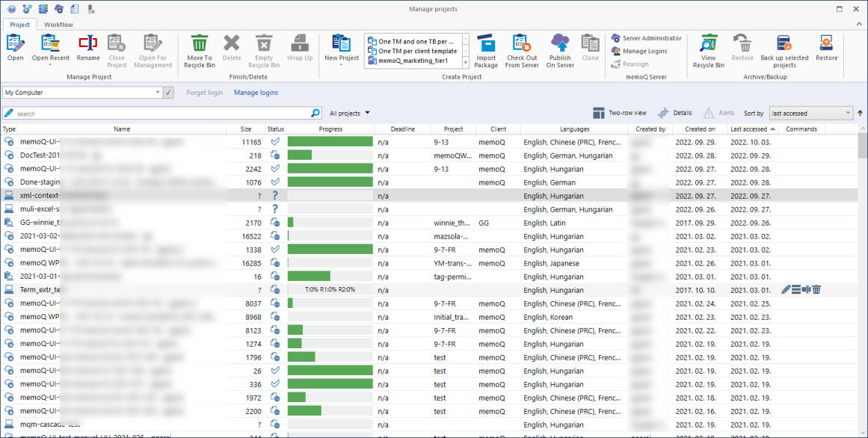Select the View Recycle Bin icon
Viewport: 868px width, 438px height.
coord(707,50)
